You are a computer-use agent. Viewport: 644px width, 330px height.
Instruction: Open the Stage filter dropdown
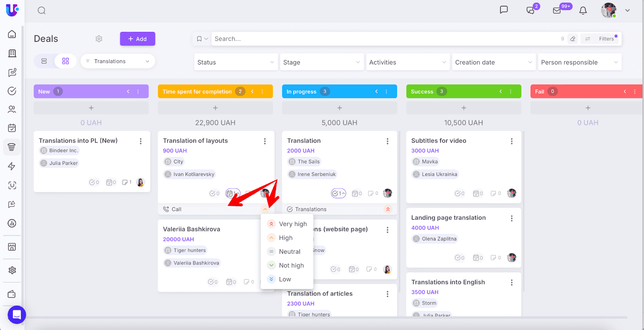click(x=322, y=62)
